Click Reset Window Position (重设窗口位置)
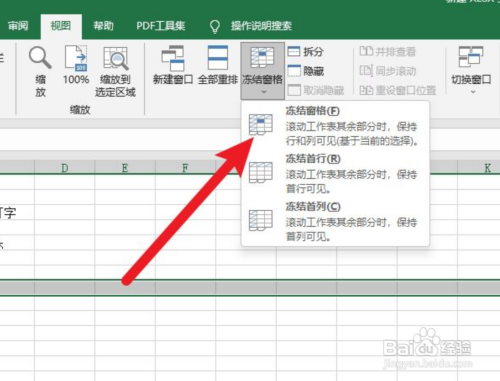 pyautogui.click(x=398, y=90)
